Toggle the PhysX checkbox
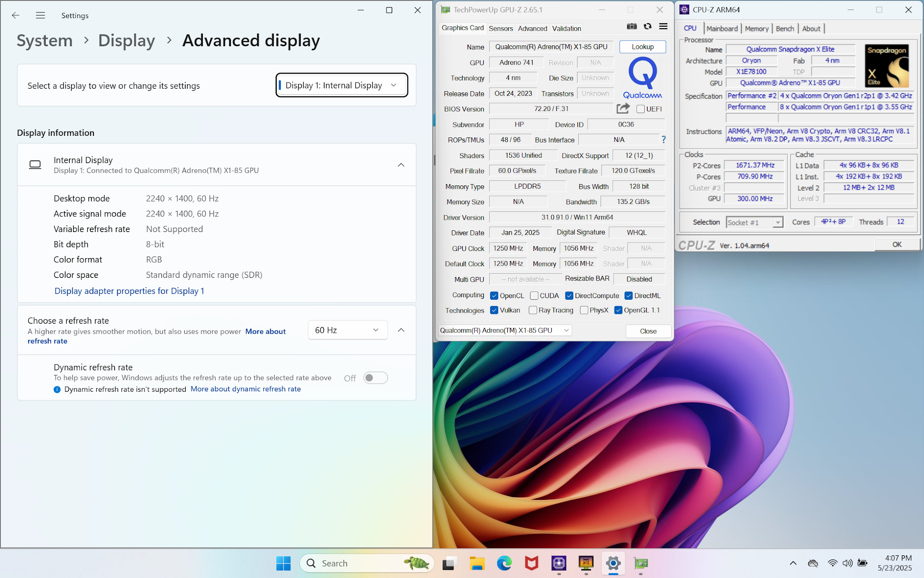924x578 pixels. 584,310
